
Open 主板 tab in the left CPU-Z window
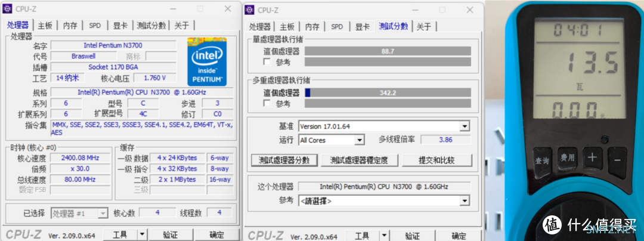45,26
